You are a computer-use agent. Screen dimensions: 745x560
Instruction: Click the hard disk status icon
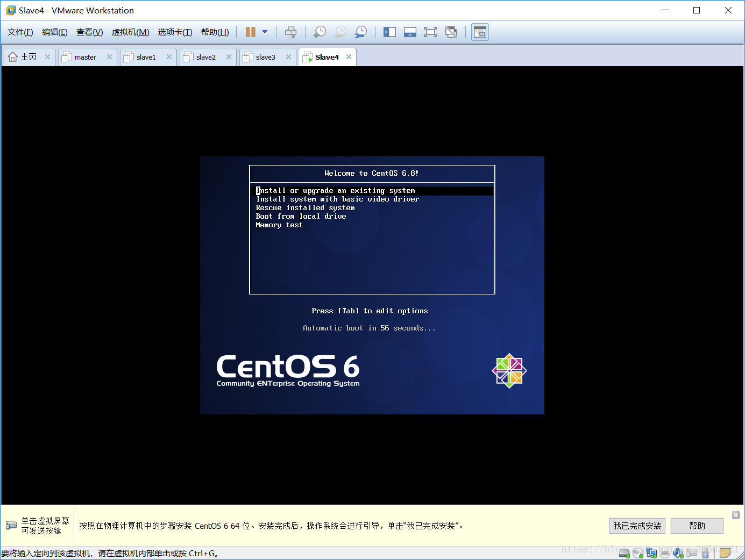[625, 553]
